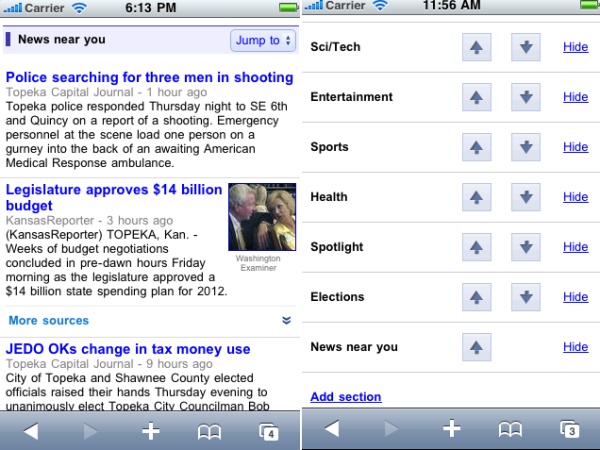Screen dimensions: 600x450
Task: Tap the Elections section label
Action: point(337,297)
